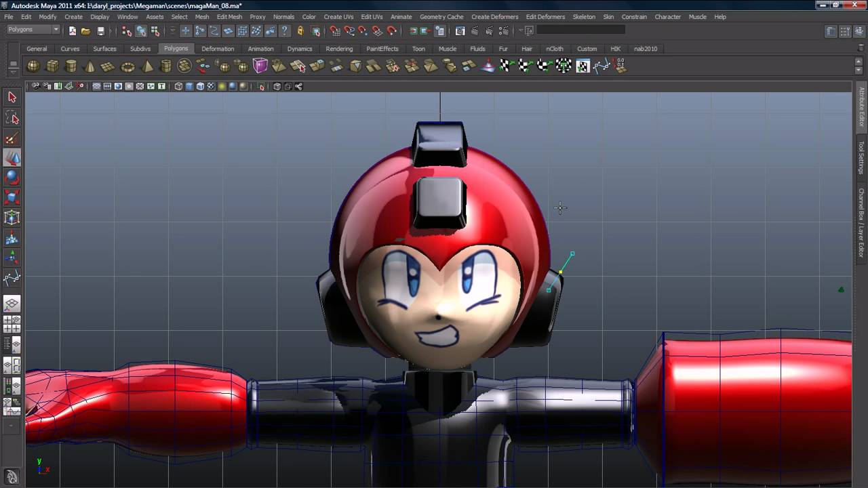
Task: Open the Channel Box / Layer Editor tab
Action: (861, 222)
